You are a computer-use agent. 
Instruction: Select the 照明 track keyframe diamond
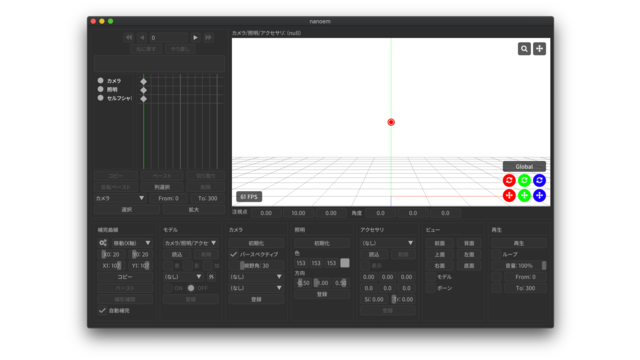click(x=143, y=90)
